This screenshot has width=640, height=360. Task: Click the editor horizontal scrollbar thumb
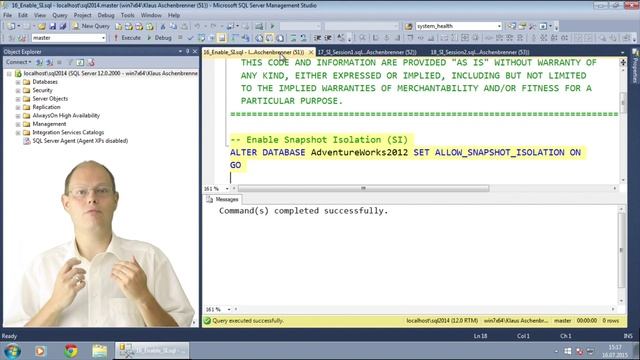tap(363, 188)
